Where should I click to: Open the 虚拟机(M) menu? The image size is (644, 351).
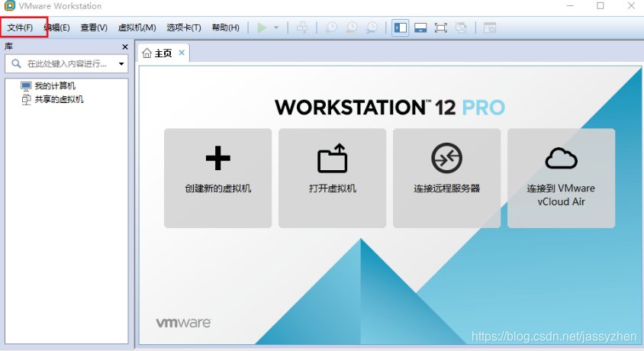click(x=137, y=27)
